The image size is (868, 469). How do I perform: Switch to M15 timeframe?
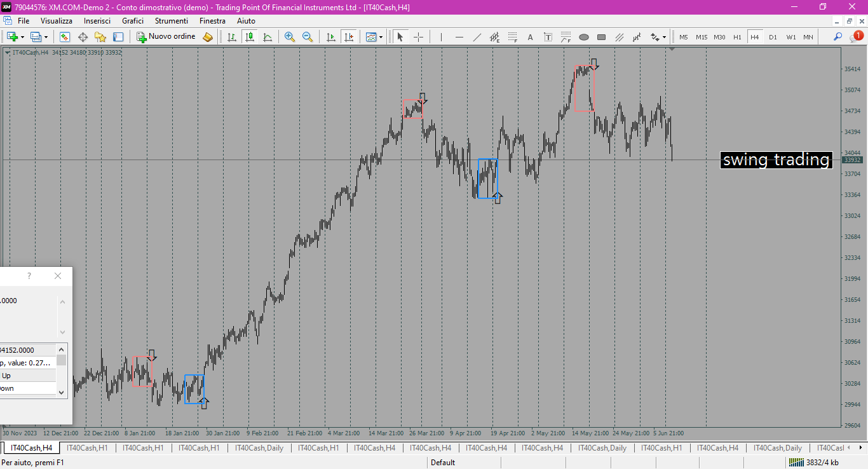(x=702, y=37)
